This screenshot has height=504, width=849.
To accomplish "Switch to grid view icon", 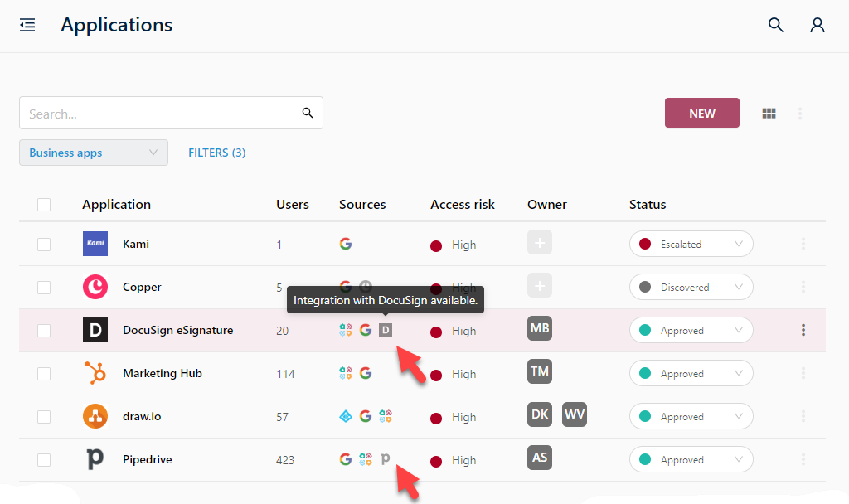I will [769, 113].
